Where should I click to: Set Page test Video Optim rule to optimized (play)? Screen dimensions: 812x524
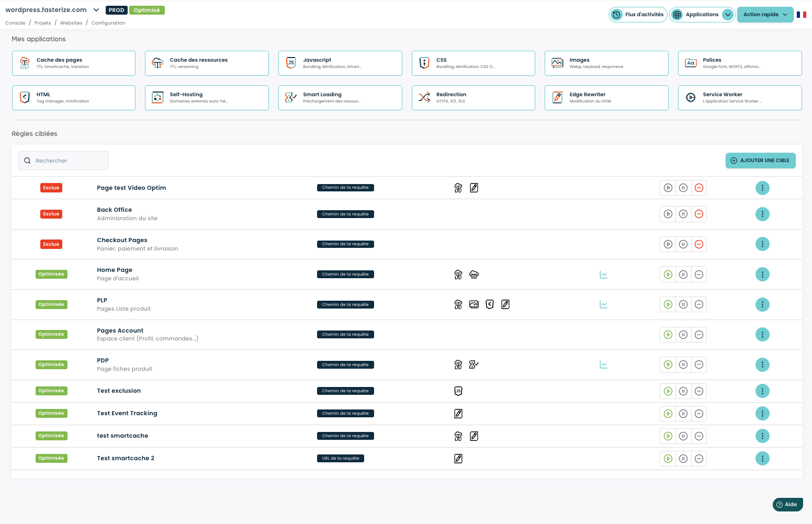668,188
